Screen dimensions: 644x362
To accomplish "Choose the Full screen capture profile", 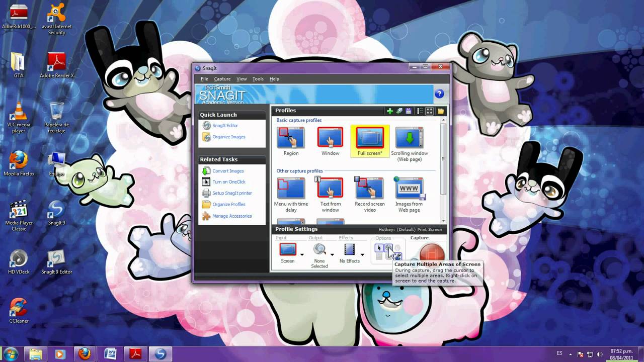I will pyautogui.click(x=370, y=141).
